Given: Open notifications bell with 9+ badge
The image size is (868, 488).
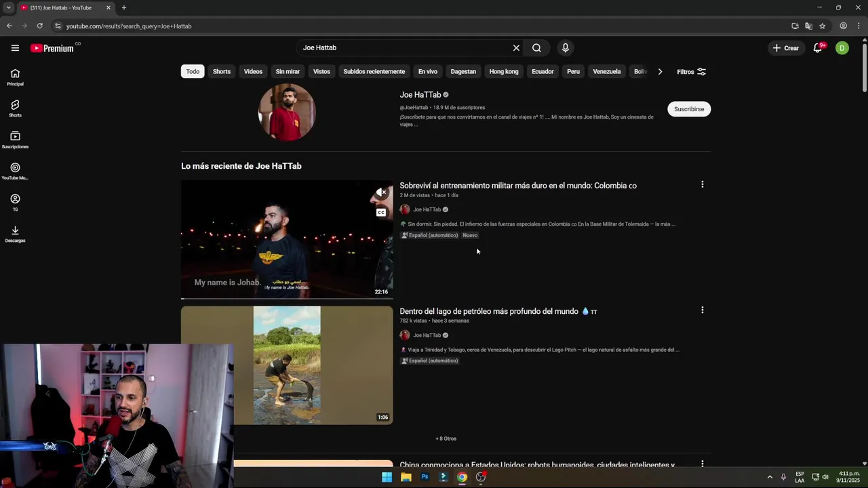Looking at the screenshot, I should tap(818, 48).
